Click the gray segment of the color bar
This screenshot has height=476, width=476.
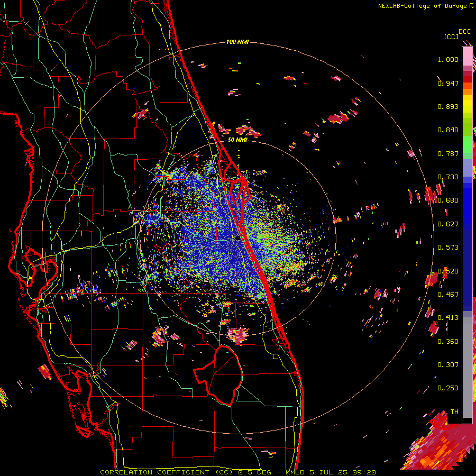(467, 368)
